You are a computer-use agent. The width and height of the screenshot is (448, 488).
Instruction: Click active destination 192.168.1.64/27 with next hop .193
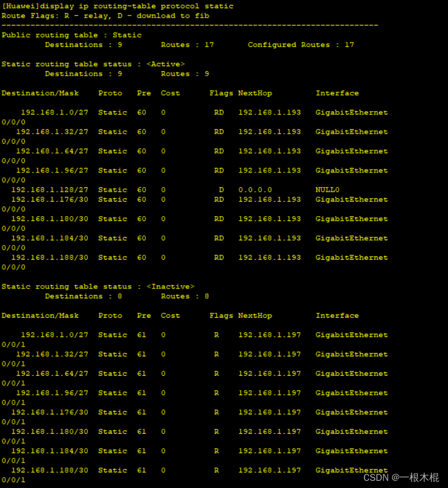(x=52, y=151)
